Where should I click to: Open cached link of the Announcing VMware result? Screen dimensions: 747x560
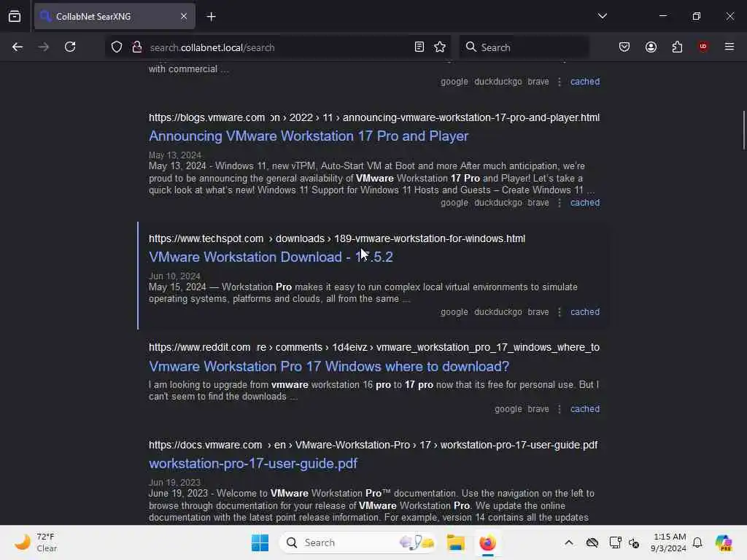tap(585, 203)
